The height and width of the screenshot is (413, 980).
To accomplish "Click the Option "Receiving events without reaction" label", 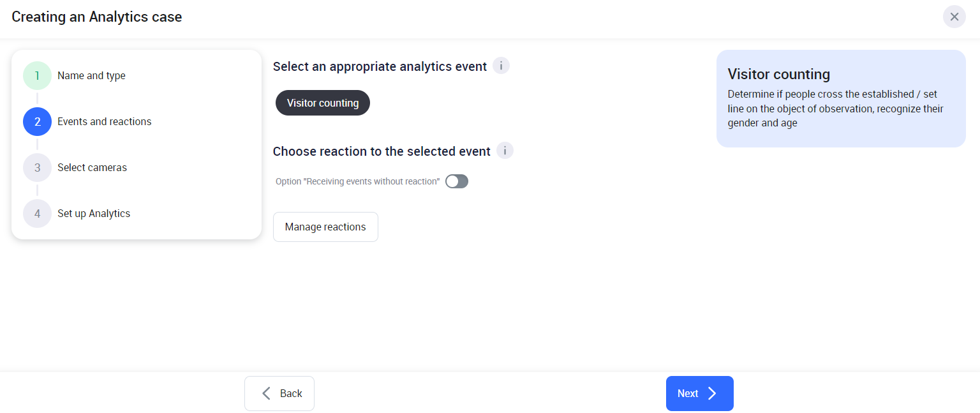I will (x=358, y=181).
